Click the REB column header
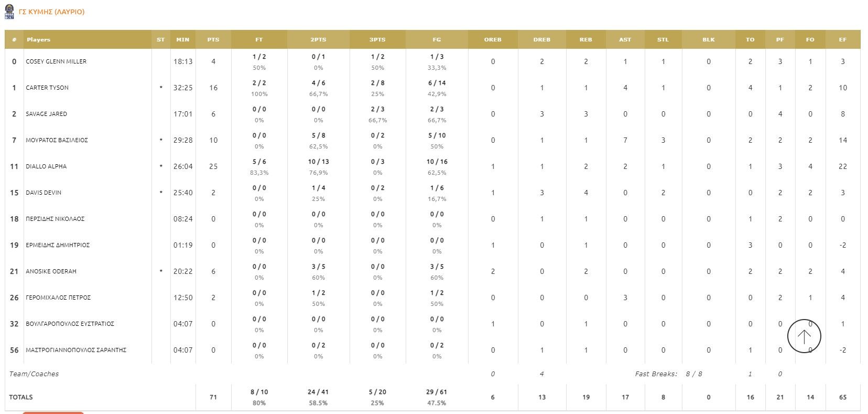Image resolution: width=868 pixels, height=414 pixels. click(585, 39)
